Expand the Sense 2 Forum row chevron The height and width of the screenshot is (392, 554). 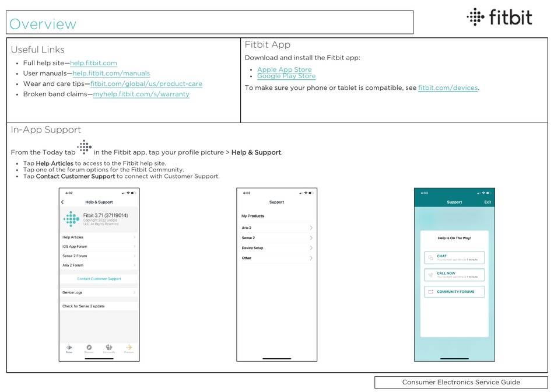tap(135, 256)
